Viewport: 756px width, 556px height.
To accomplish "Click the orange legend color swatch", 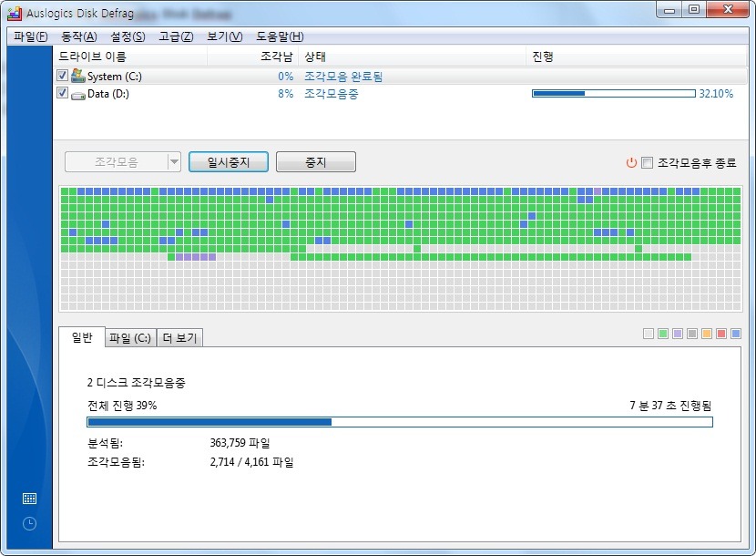I will pos(707,334).
